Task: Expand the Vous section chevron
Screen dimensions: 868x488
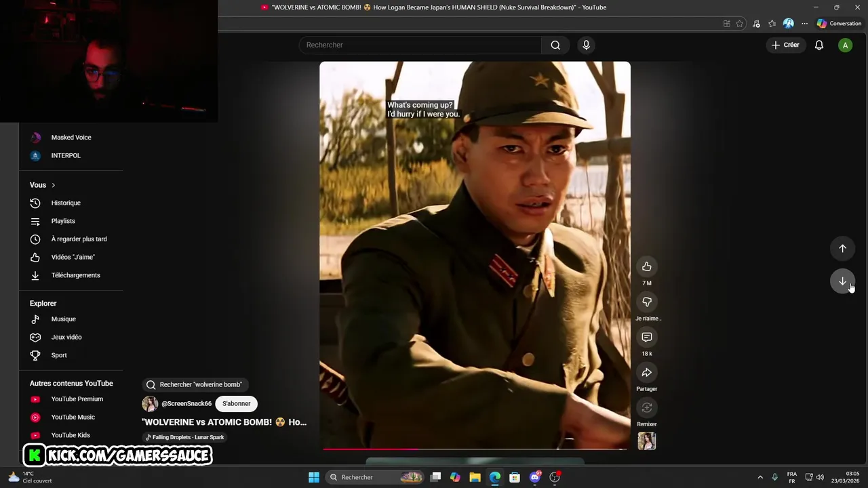Action: (54, 185)
